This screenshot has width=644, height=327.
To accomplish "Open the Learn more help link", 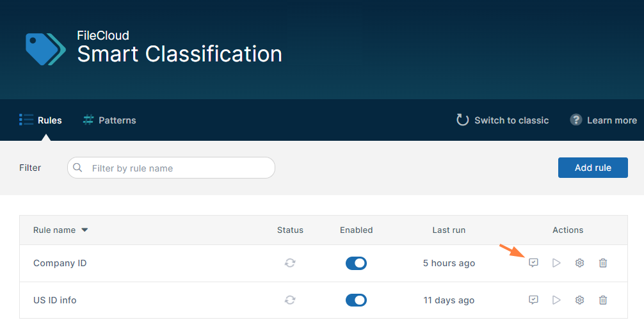I will tap(604, 120).
